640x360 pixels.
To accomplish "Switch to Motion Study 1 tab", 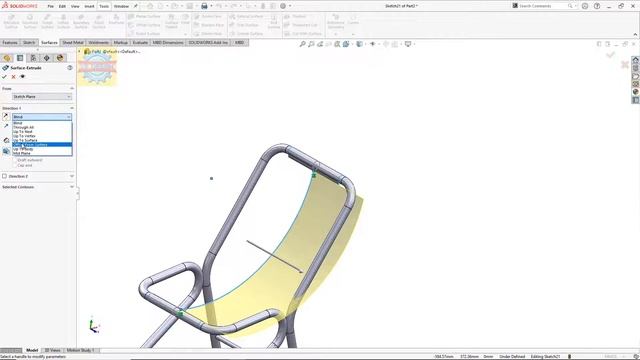I will coord(80,350).
